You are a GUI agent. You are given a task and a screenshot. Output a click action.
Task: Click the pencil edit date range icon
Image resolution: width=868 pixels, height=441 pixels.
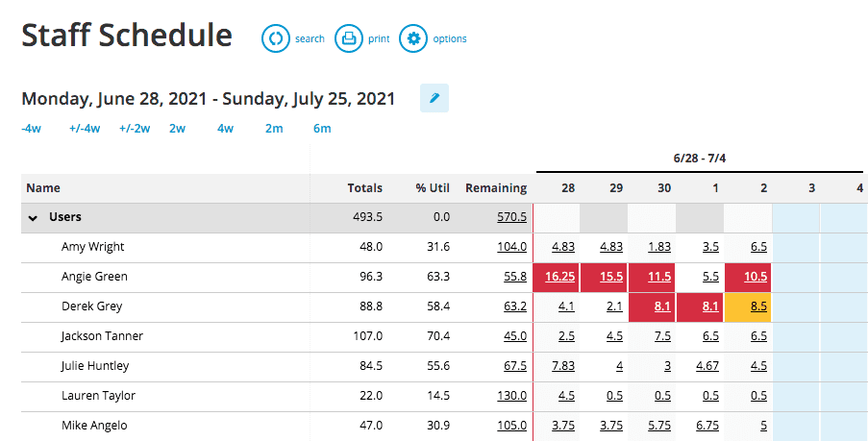point(434,98)
